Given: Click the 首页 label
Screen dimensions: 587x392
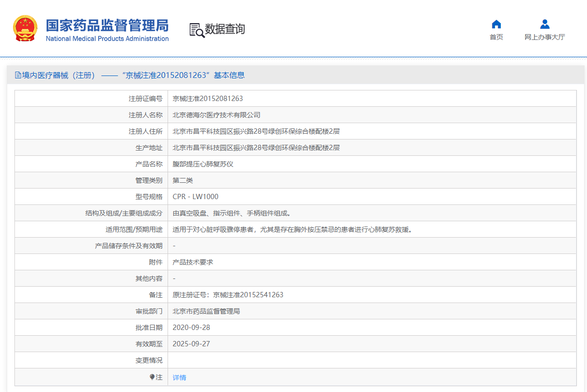Looking at the screenshot, I should [496, 37].
